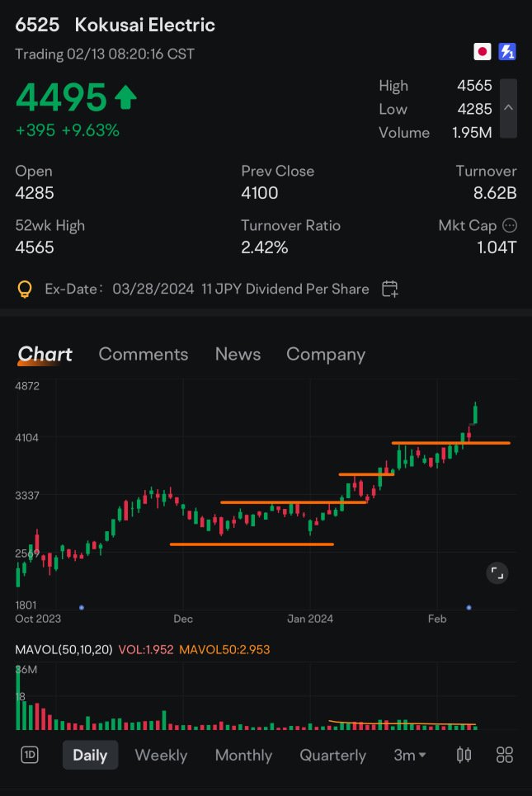
Task: Open the Comments tab
Action: click(x=144, y=355)
